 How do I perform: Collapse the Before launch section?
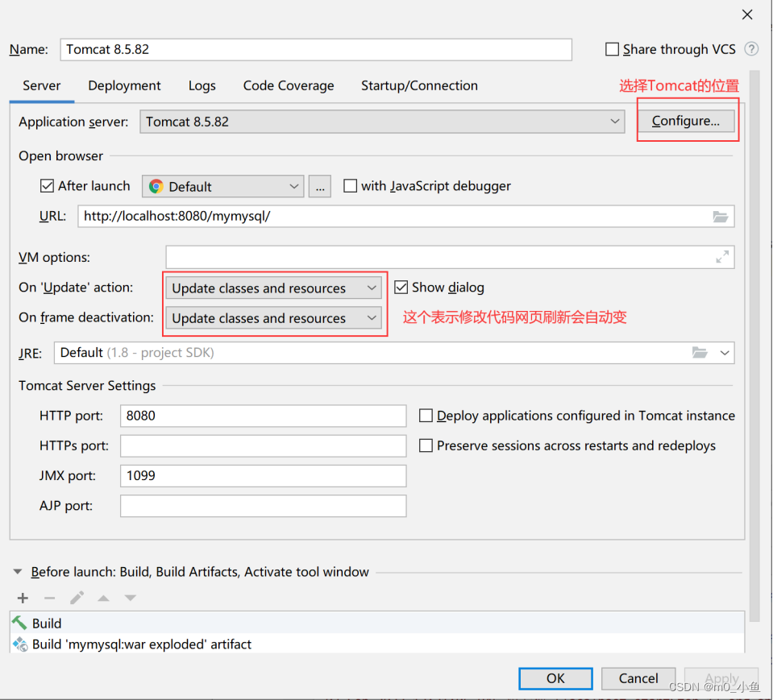point(18,571)
